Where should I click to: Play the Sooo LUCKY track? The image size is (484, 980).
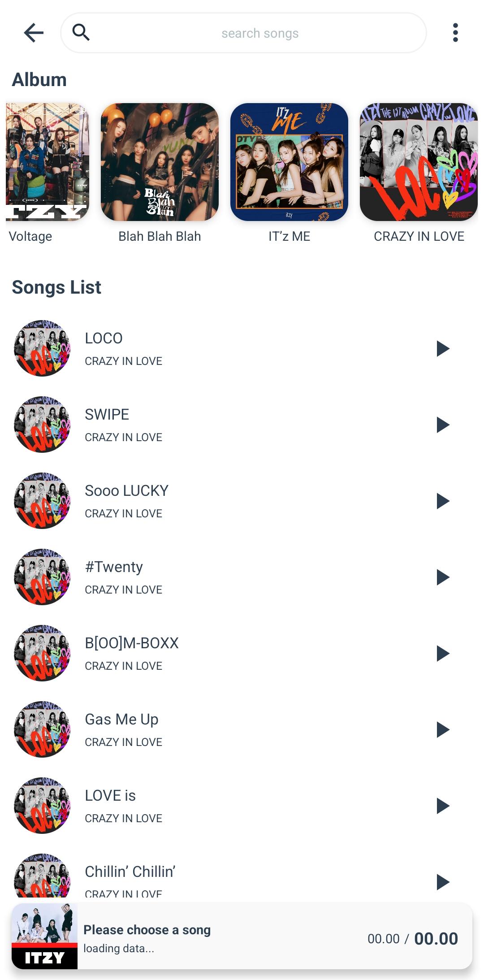[x=443, y=501]
